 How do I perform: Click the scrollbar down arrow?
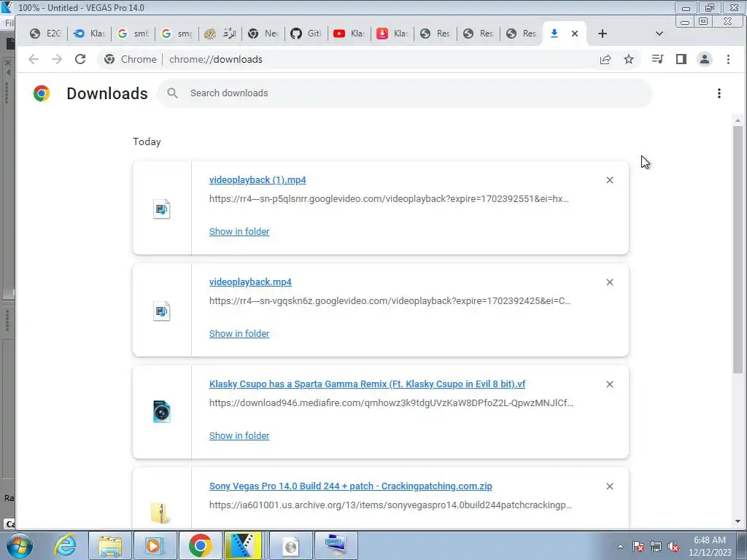tap(738, 521)
